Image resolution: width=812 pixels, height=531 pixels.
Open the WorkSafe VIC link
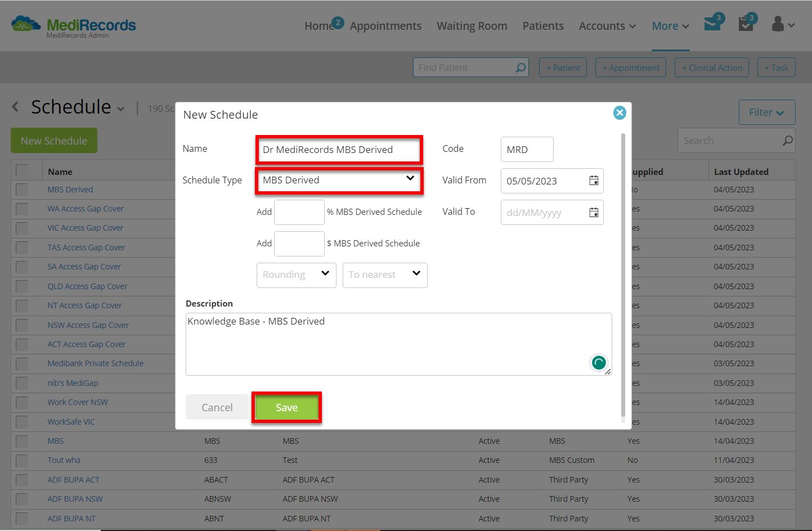coord(71,422)
